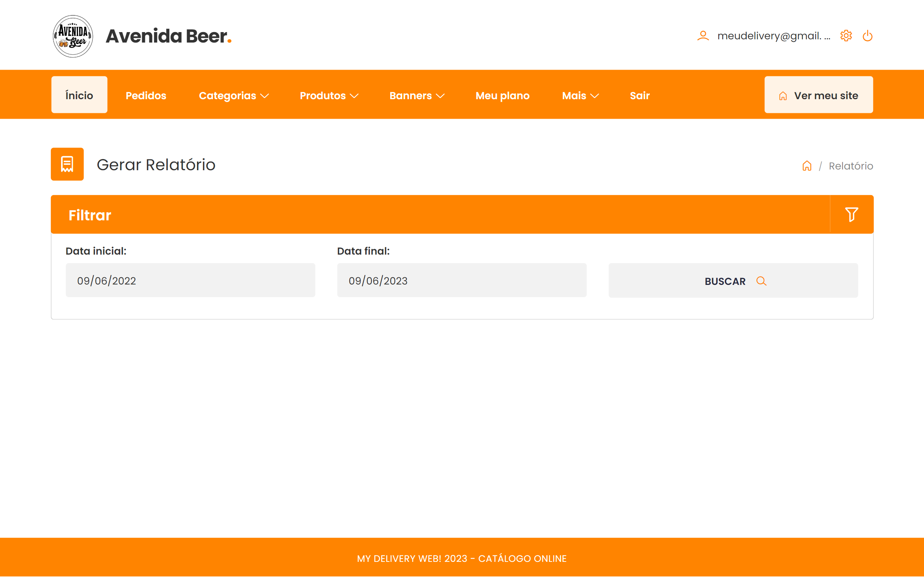Click the magnifier icon in Buscar
Screen dimensions: 924x577
click(761, 281)
